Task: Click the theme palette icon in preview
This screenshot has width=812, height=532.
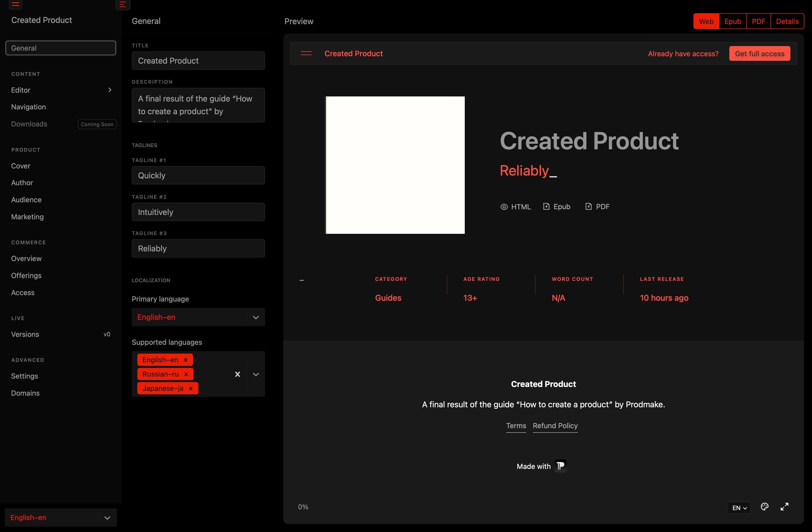Action: click(765, 507)
